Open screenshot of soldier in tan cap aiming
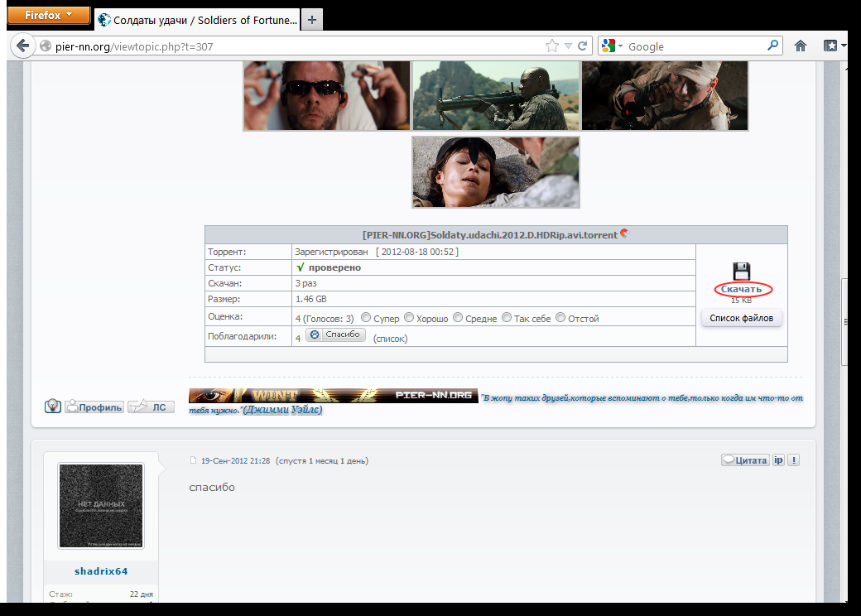 pyautogui.click(x=665, y=95)
